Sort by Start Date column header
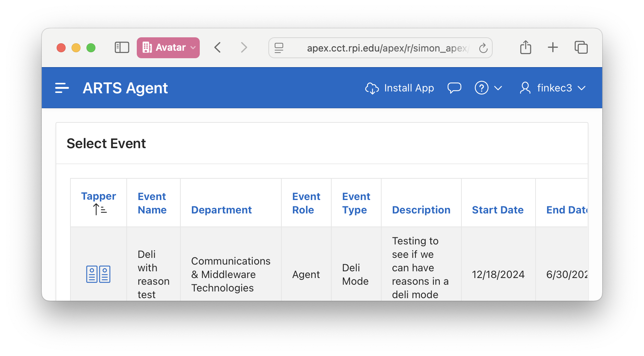Viewport: 644px width, 356px height. pyautogui.click(x=498, y=210)
